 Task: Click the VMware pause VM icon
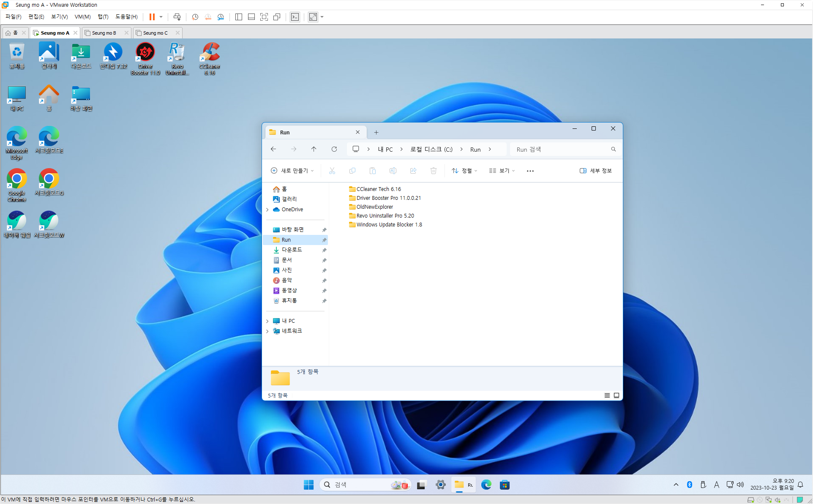152,17
